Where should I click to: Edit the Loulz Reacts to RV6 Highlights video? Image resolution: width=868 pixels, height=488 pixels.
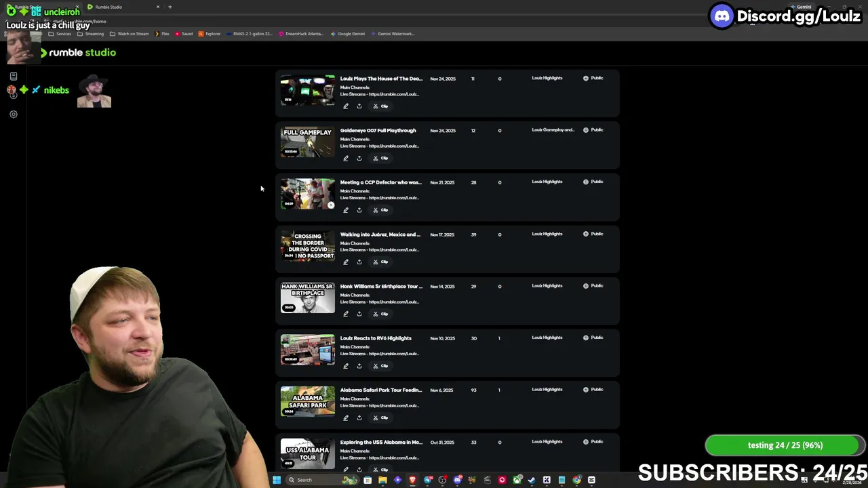(346, 366)
